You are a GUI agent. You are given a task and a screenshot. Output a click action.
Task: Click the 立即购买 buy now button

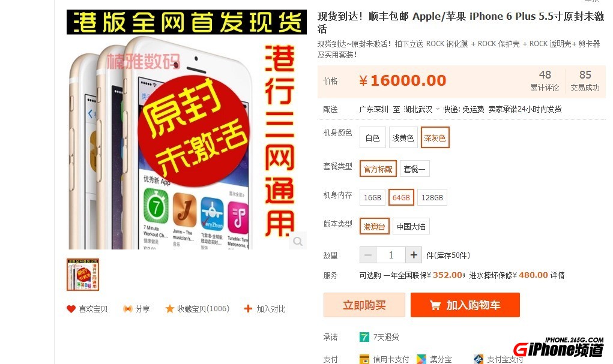coord(364,305)
